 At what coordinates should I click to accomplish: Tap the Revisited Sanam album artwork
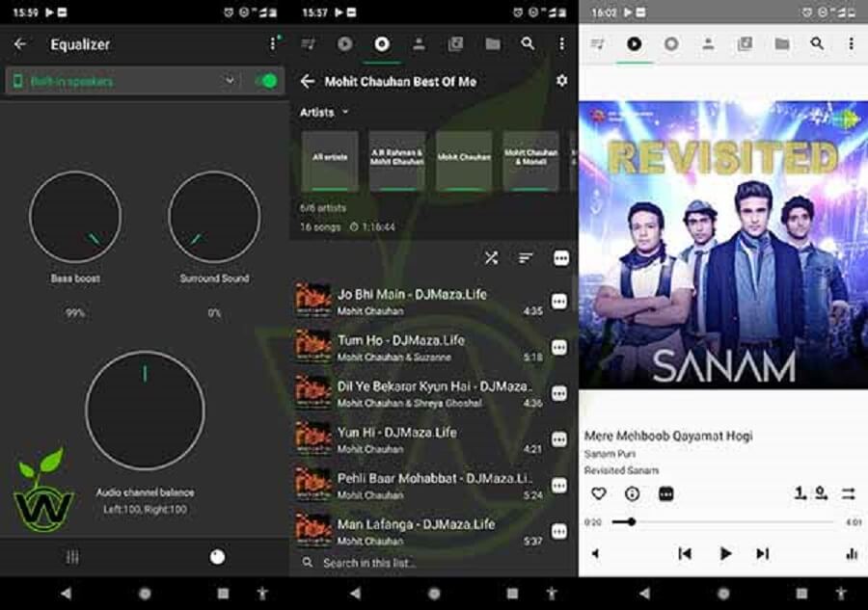pyautogui.click(x=723, y=245)
